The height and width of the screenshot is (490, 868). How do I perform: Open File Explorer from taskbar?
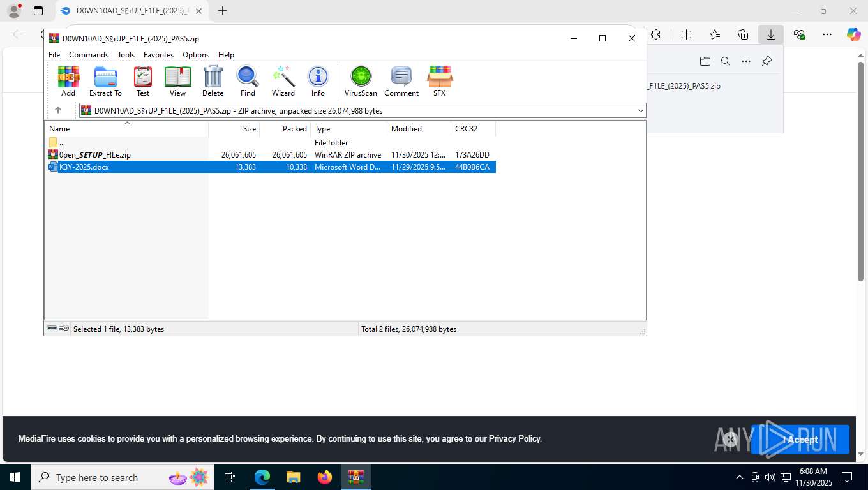coord(293,477)
